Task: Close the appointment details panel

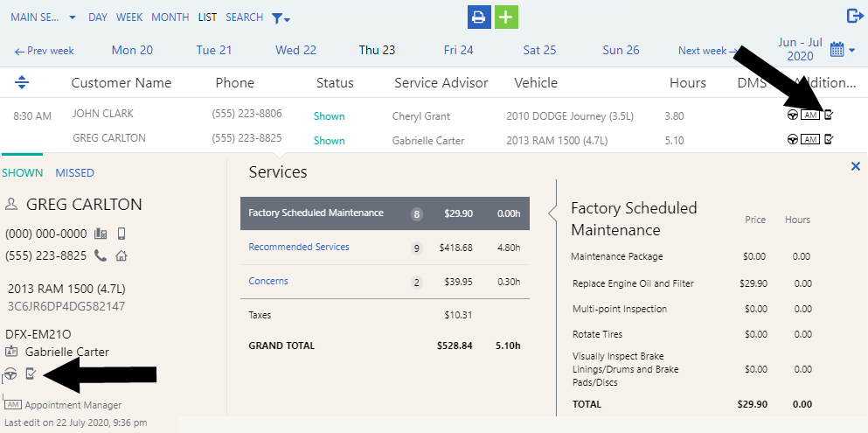Action: pyautogui.click(x=855, y=166)
